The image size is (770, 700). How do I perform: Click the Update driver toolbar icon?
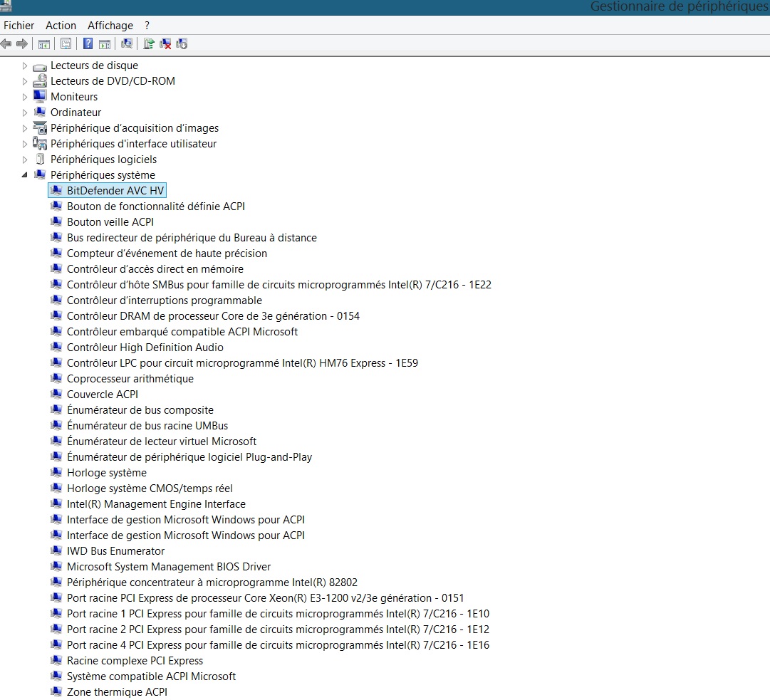(x=149, y=43)
